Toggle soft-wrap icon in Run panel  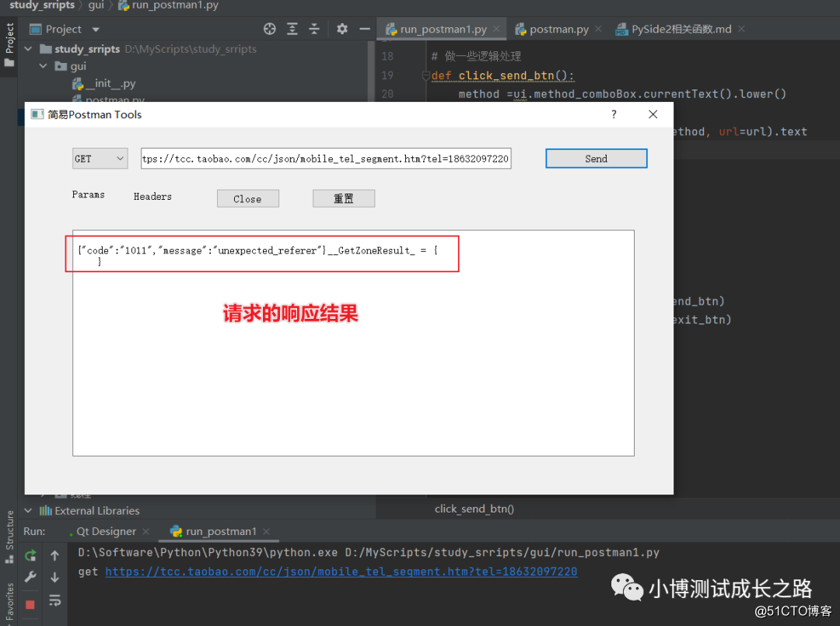(54, 600)
